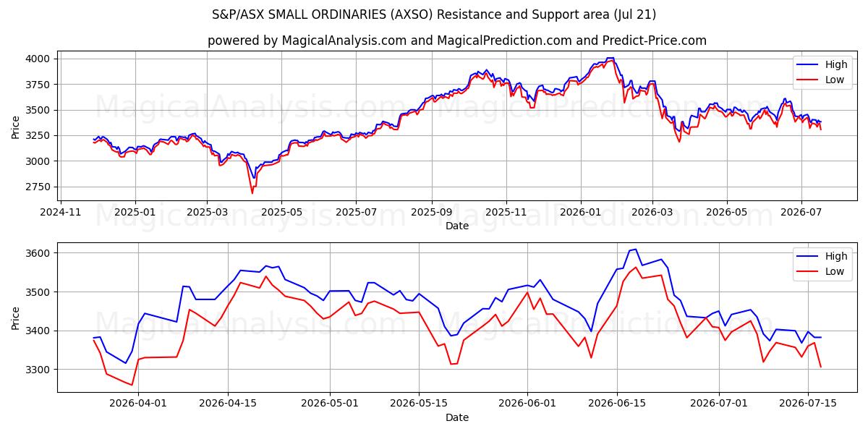Click the upper chart 'Date' axis label
This screenshot has width=868, height=434.
(457, 226)
